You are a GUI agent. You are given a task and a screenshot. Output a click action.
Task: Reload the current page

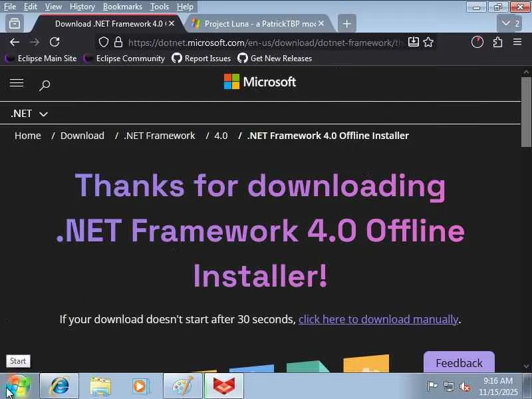tap(55, 42)
